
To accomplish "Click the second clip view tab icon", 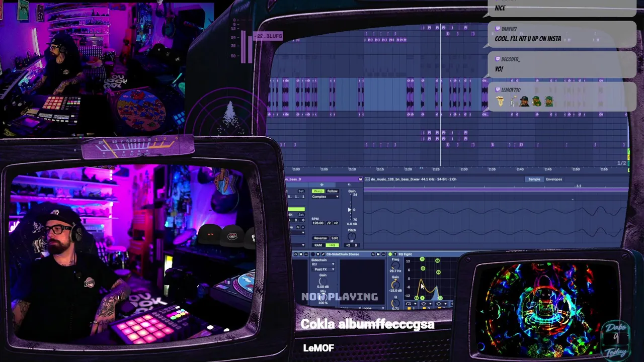I will [x=349, y=185].
